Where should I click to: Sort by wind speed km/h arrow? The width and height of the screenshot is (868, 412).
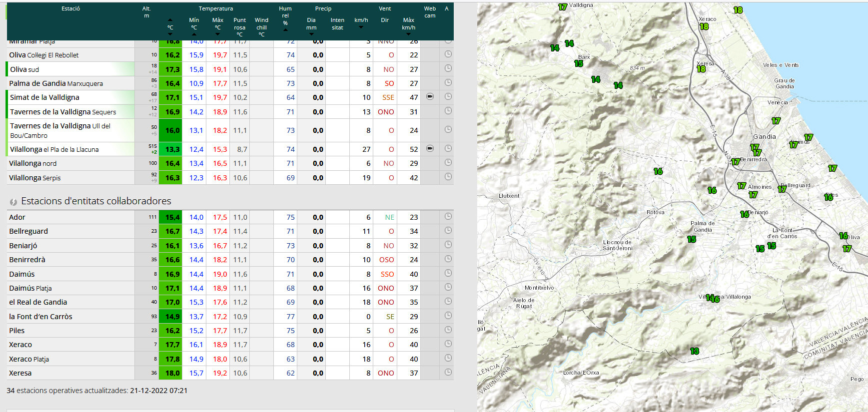pyautogui.click(x=361, y=27)
